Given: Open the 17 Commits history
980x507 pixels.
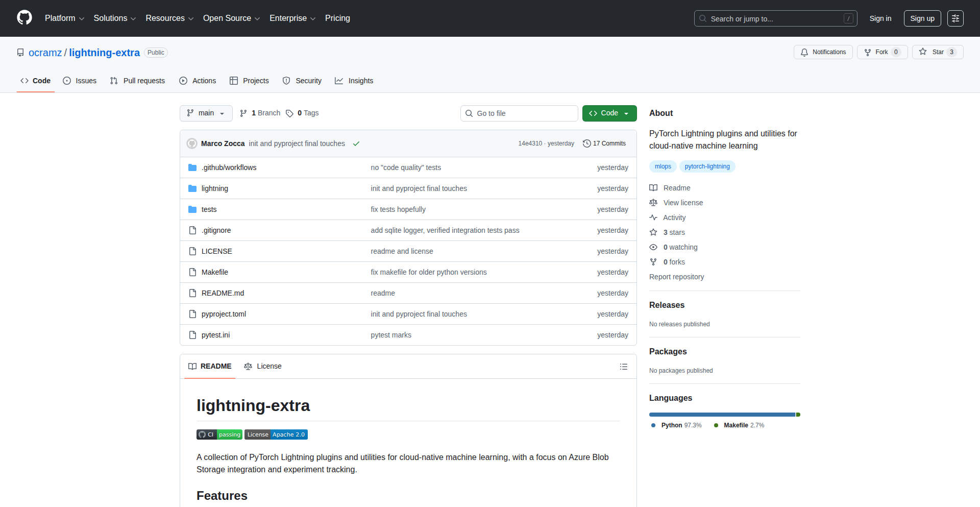Looking at the screenshot, I should 604,143.
